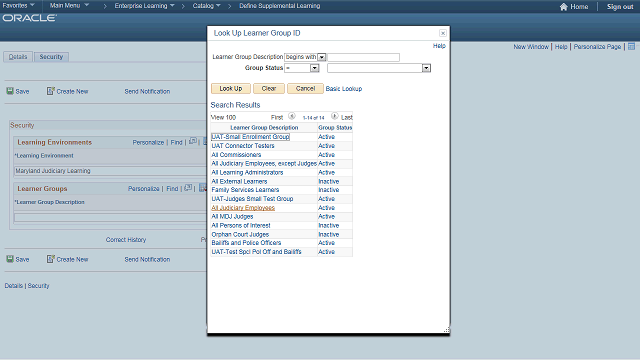
Task: Select All MDJ Judges result
Action: click(232, 216)
